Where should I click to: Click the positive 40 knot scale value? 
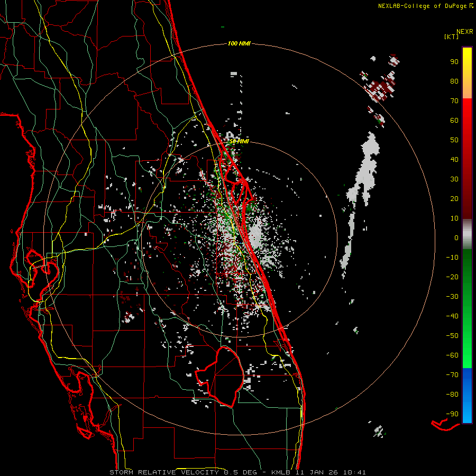(454, 159)
